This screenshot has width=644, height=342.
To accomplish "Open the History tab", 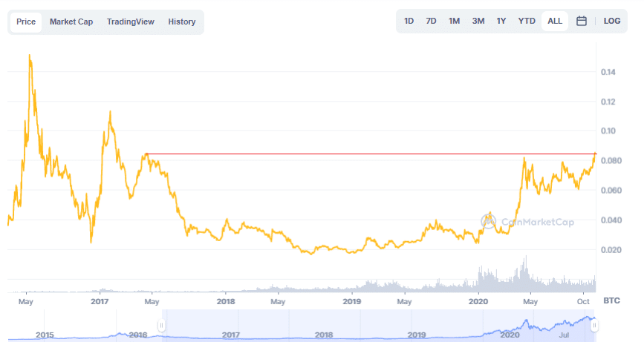I will (182, 22).
